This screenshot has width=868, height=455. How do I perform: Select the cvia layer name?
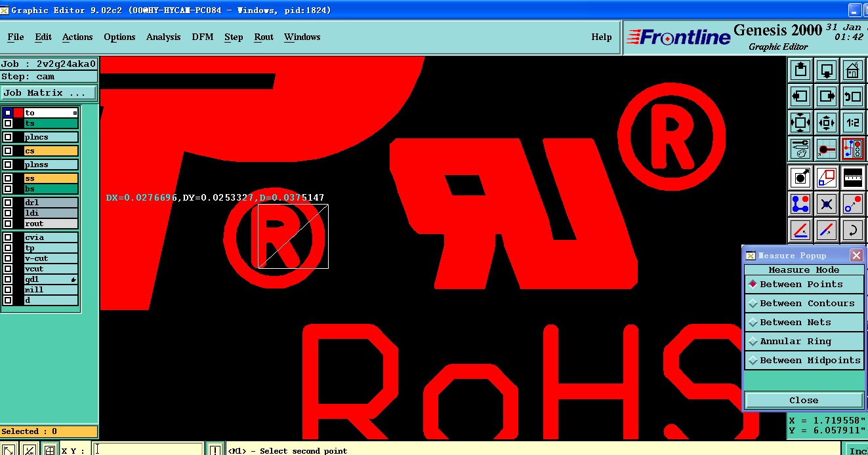point(51,237)
